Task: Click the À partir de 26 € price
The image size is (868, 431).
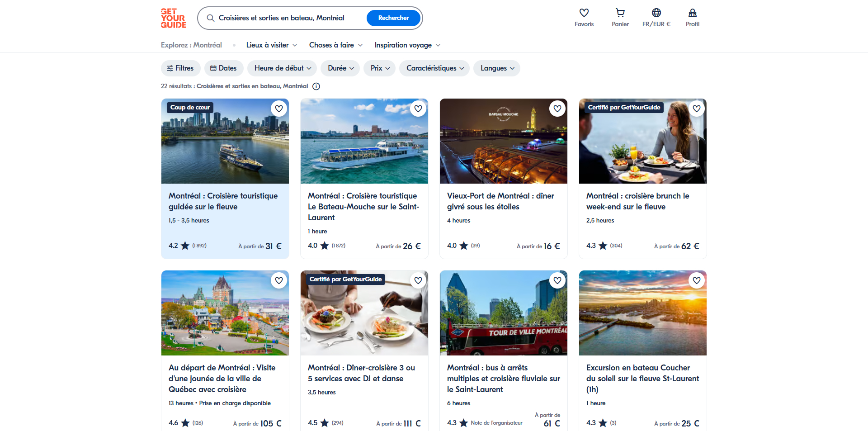Action: click(398, 246)
